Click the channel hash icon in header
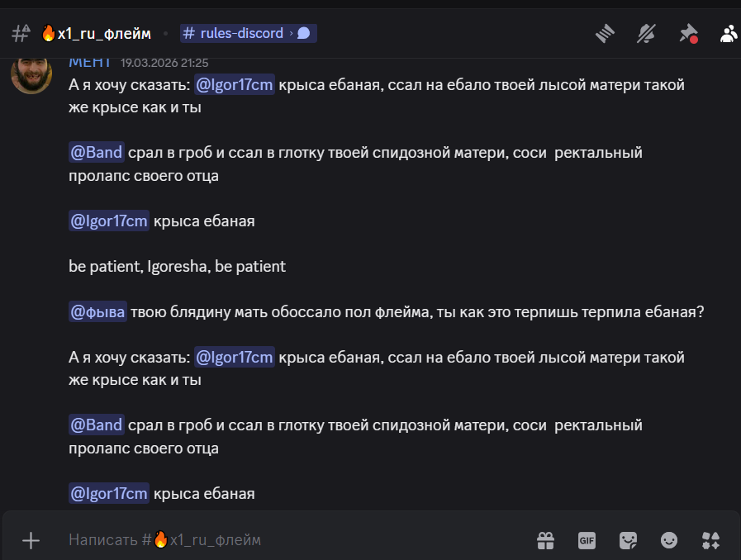The height and width of the screenshot is (560, 741). (x=21, y=33)
